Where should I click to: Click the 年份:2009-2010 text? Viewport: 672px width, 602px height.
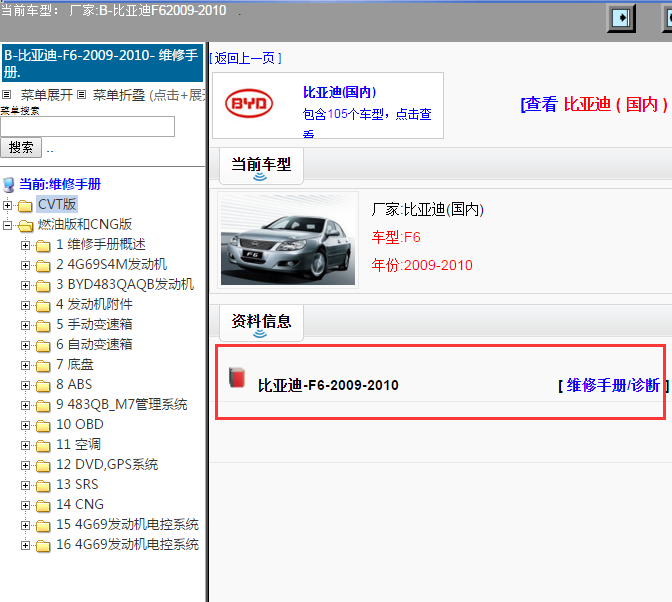click(422, 265)
